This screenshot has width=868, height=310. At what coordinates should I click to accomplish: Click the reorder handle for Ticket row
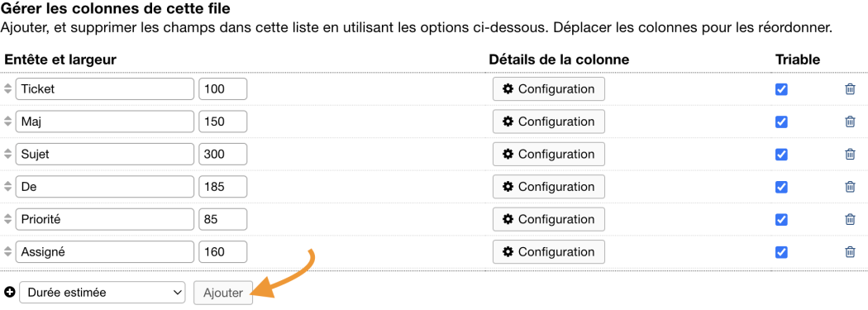[7, 89]
